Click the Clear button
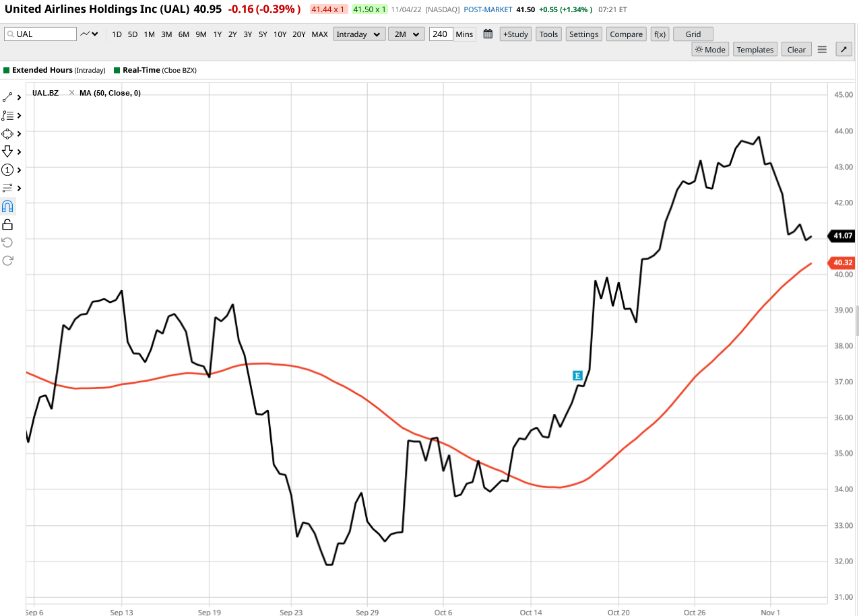 click(796, 49)
